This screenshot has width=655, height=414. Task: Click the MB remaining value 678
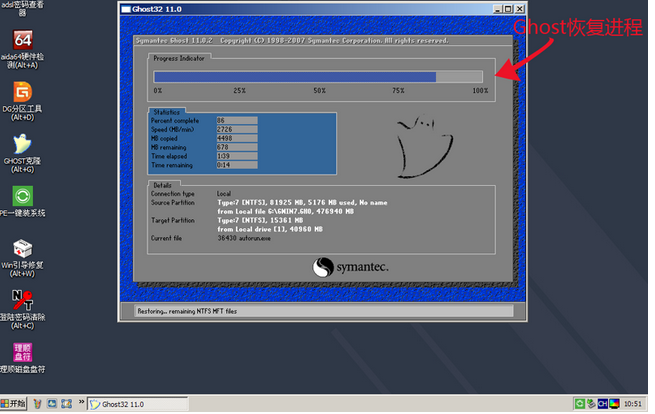(237, 147)
